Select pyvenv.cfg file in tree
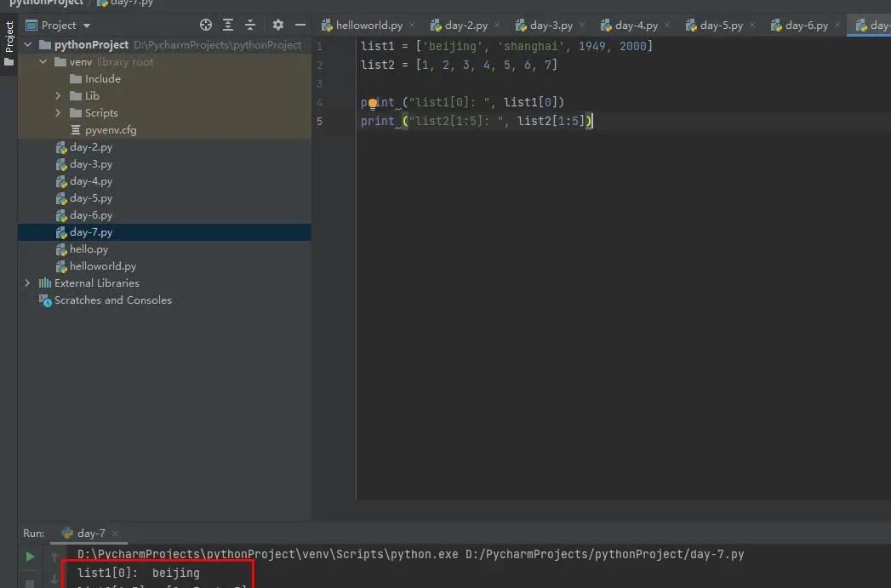The width and height of the screenshot is (891, 588). 111,130
